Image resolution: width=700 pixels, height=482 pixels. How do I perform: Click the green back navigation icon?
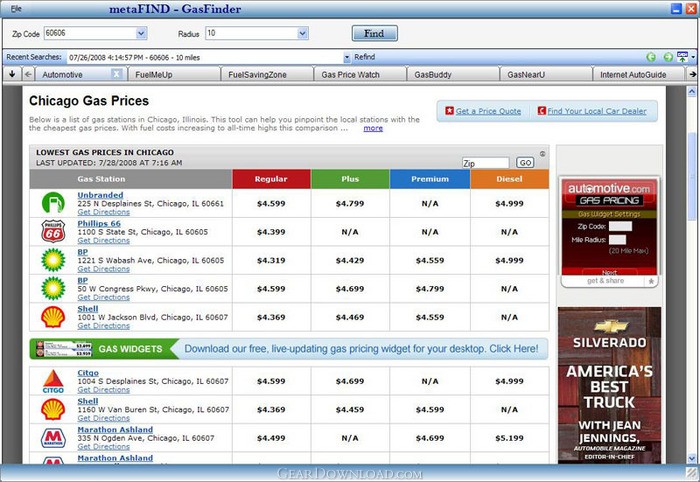[651, 57]
